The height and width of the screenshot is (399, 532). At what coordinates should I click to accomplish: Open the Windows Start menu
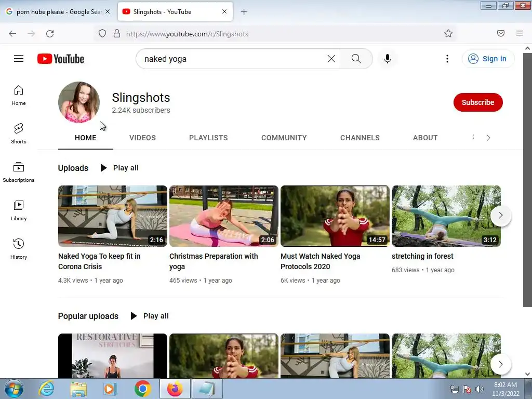[14, 389]
